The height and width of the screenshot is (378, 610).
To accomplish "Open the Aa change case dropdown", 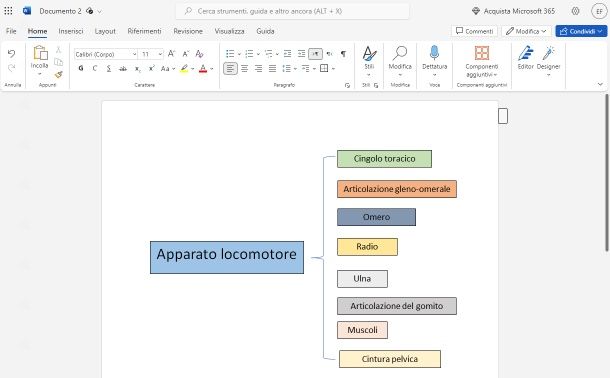I will coord(168,68).
